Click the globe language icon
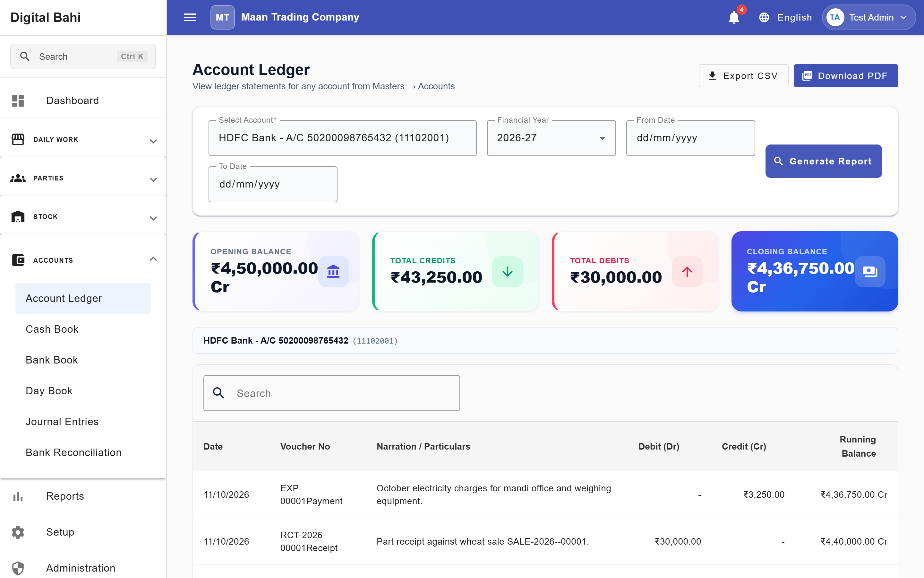This screenshot has width=924, height=578. point(764,17)
